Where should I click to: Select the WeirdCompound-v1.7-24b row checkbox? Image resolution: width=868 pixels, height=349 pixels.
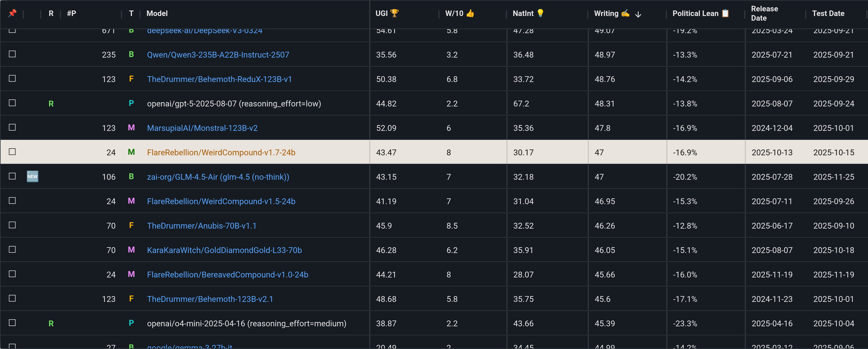click(x=12, y=152)
